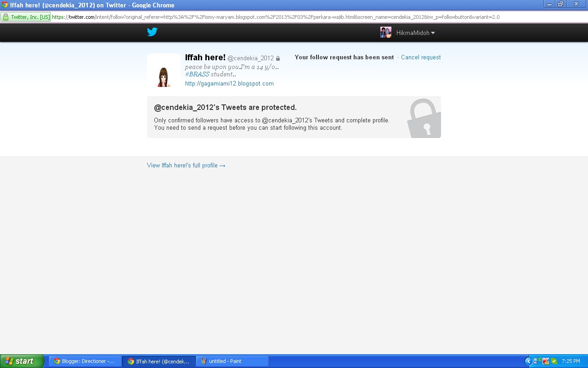Click the @cendekia_2012 username handle
This screenshot has height=368, width=588.
(250, 58)
